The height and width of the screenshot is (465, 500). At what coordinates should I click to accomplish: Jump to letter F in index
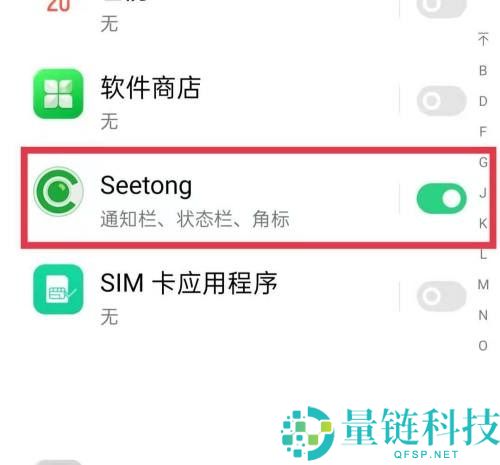483,132
